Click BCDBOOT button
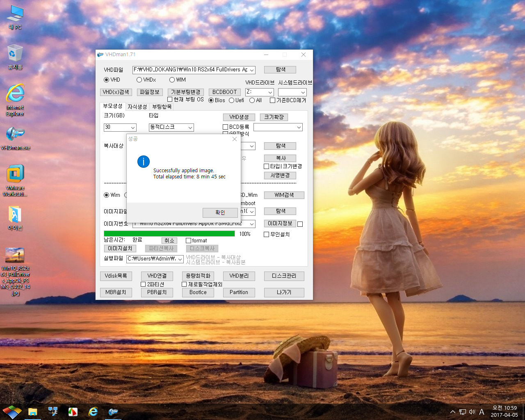525x420 pixels. (x=224, y=92)
